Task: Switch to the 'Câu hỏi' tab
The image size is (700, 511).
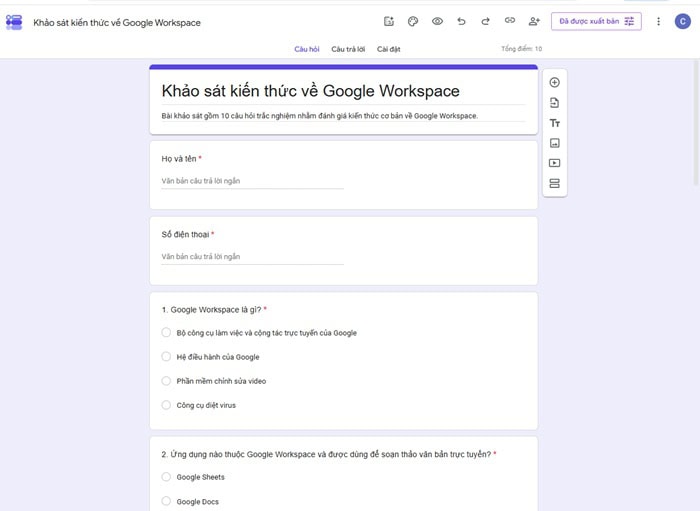Action: pos(307,49)
